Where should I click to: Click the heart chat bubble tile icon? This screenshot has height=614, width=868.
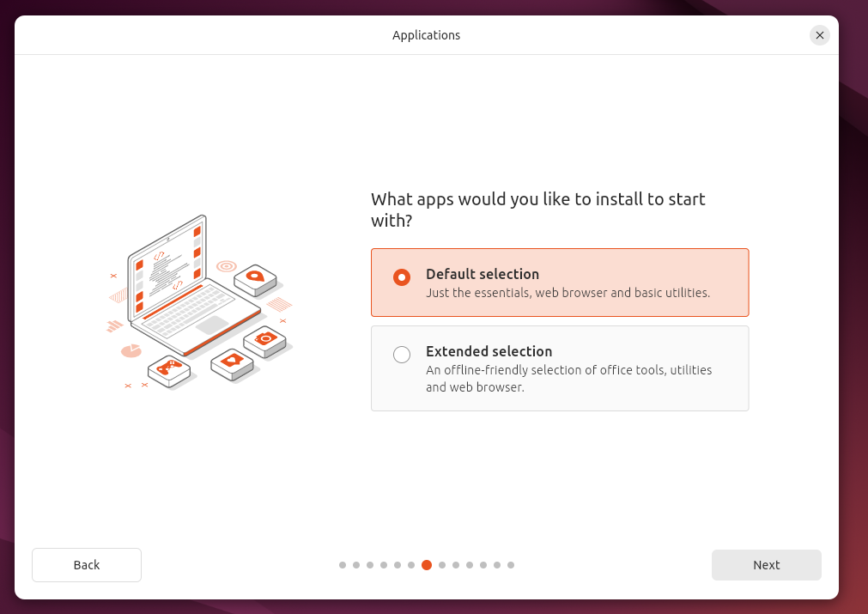click(x=233, y=364)
